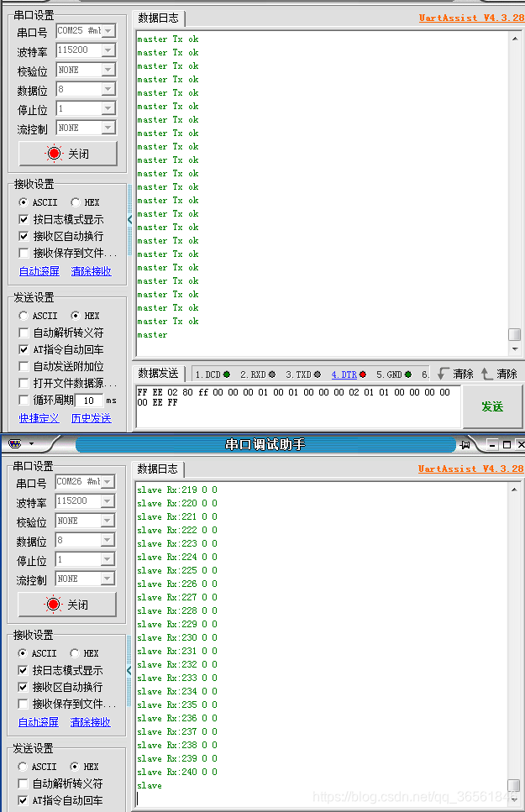
Task: Select 数据日志 tab in COM26 window
Action: pos(158,469)
